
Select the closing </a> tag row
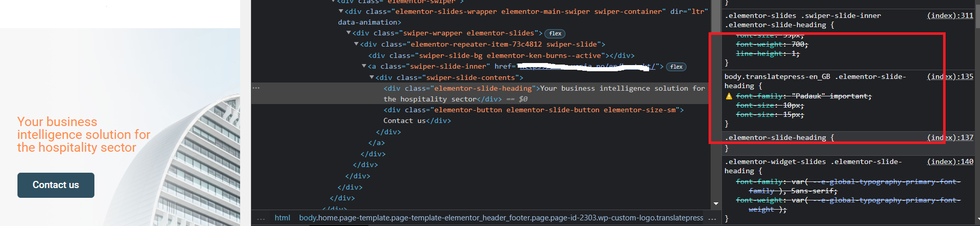tap(376, 143)
